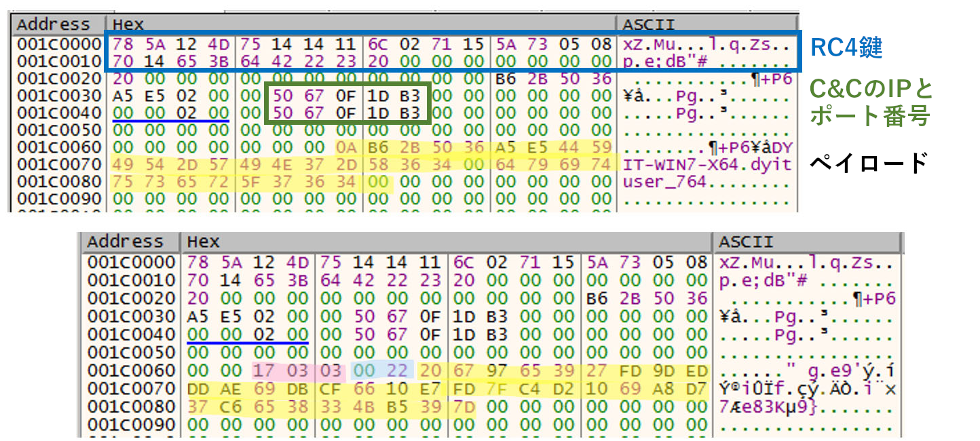Click the underlined 00 00 02 00 bytes in the bottom dump
Image resolution: width=980 pixels, height=441 pixels.
[247, 334]
